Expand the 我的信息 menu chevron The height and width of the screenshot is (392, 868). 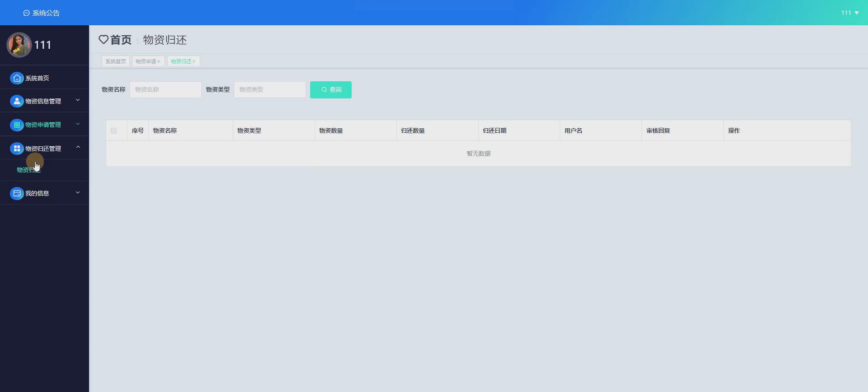pyautogui.click(x=78, y=192)
